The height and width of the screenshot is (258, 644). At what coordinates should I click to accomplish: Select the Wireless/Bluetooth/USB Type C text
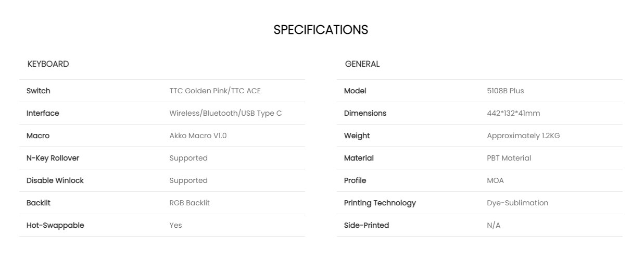225,113
